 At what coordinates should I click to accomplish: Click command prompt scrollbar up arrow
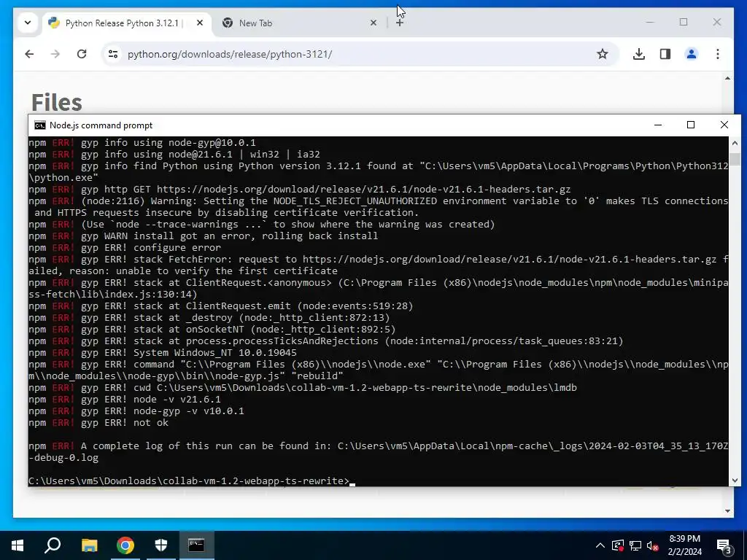pyautogui.click(x=735, y=142)
